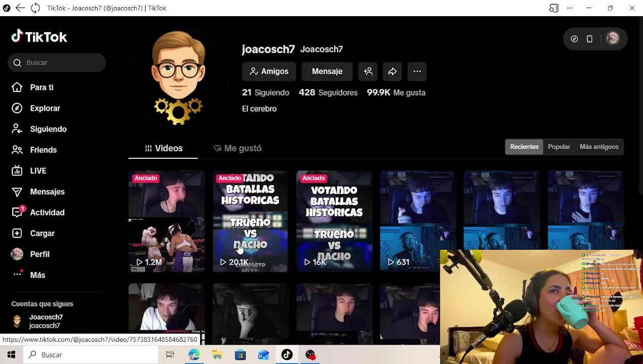This screenshot has width=643, height=364.
Task: Click the TikTok logo in the sidebar
Action: (39, 37)
